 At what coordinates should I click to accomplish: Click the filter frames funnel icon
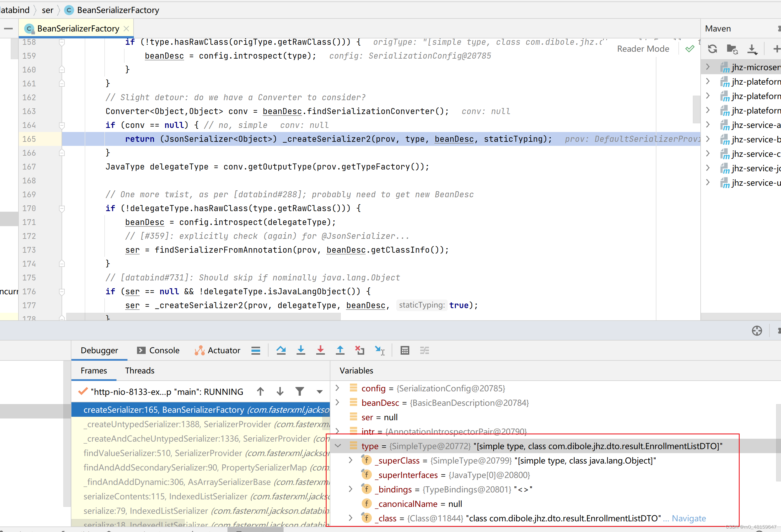[299, 391]
